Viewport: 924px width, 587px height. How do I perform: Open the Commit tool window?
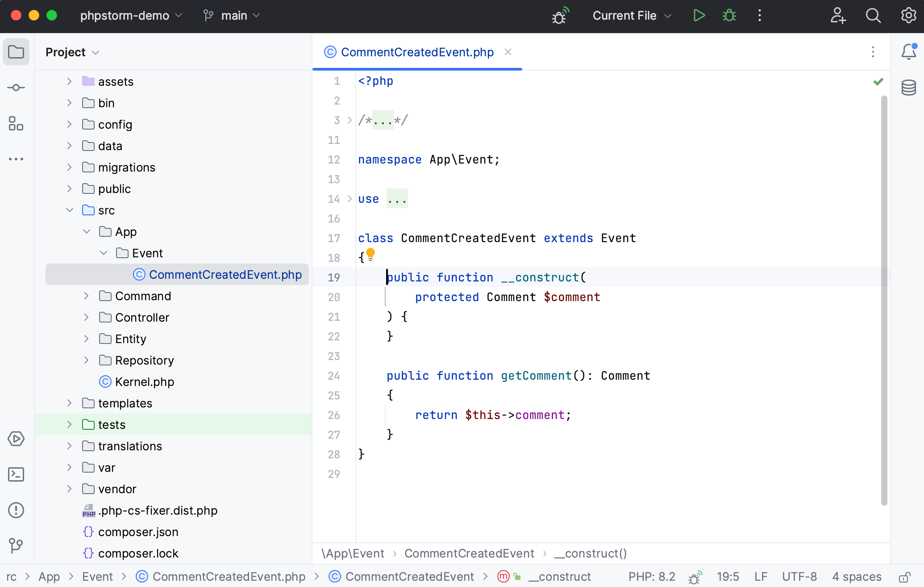point(16,88)
